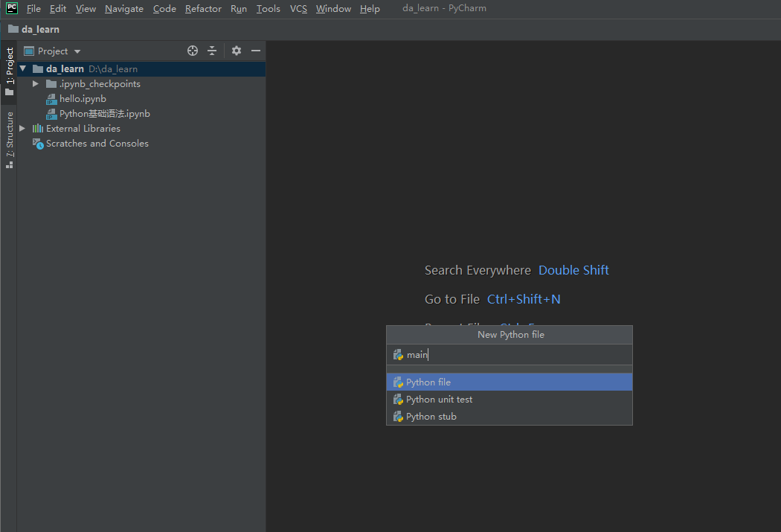The width and height of the screenshot is (781, 532).
Task: Toggle the 1: Project tool window tab
Action: [x=9, y=71]
